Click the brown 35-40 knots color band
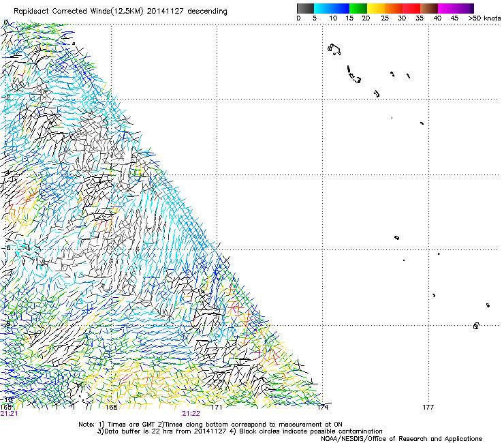 pyautogui.click(x=429, y=8)
